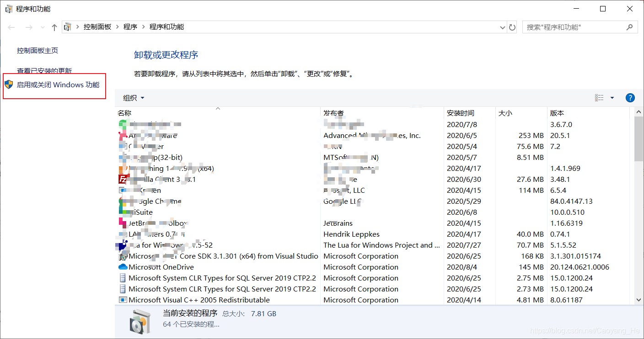Screen dimensions: 644x339
Task: Open the 组织 dropdown menu
Action: pos(134,98)
